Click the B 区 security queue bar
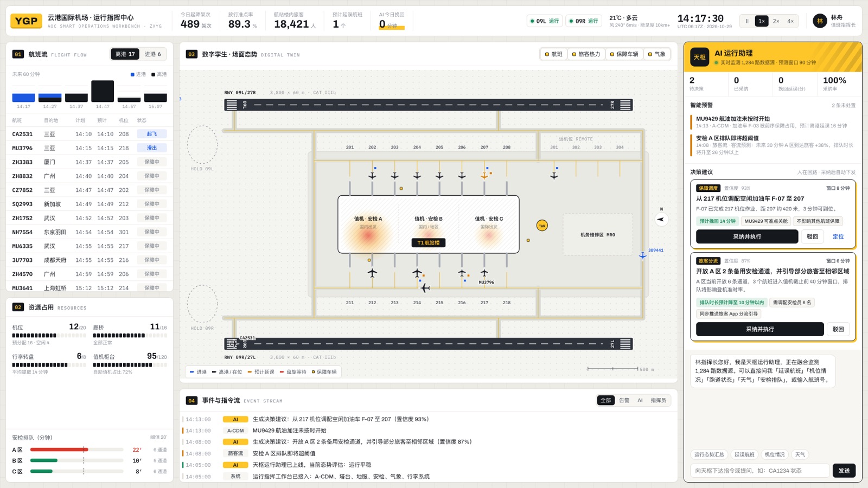The height and width of the screenshot is (488, 868). [x=77, y=460]
